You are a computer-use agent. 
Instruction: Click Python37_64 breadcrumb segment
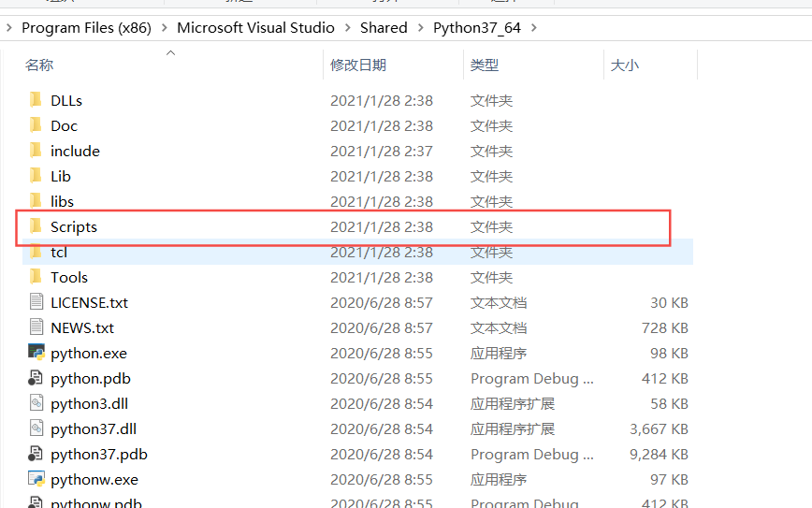click(477, 27)
